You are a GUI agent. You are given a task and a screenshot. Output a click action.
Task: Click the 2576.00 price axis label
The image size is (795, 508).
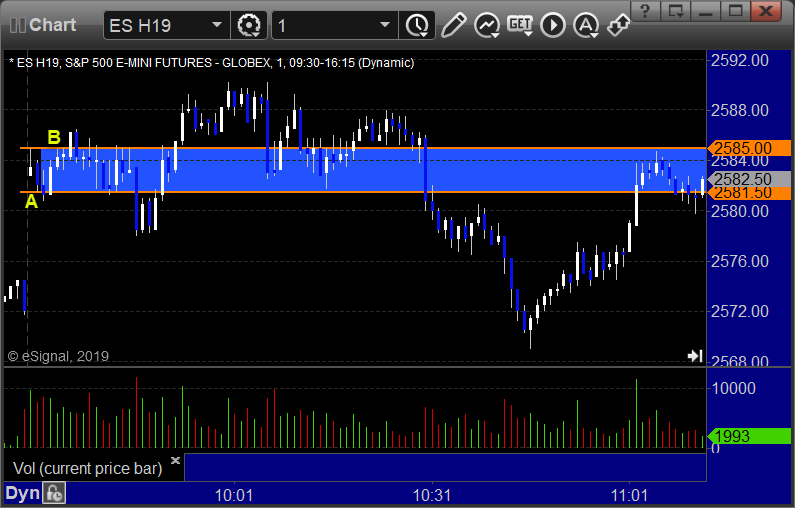[740, 262]
